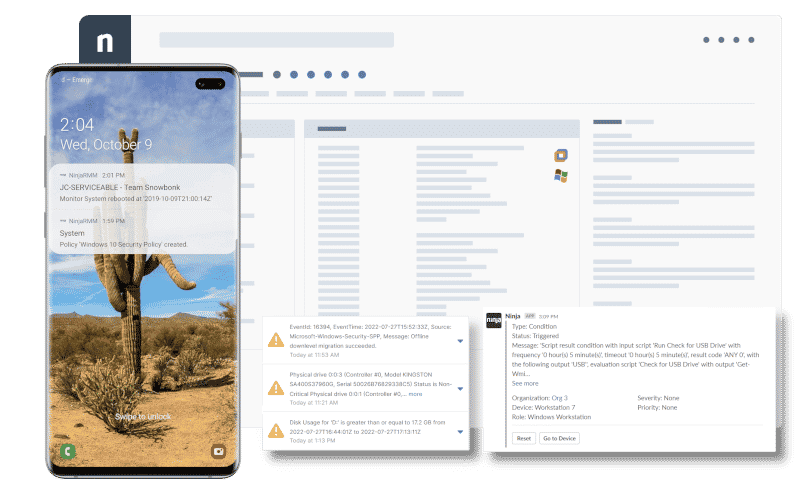The width and height of the screenshot is (800, 487).
Task: Click the warning icon beside the EventId 16384 alert
Action: pyautogui.click(x=275, y=340)
